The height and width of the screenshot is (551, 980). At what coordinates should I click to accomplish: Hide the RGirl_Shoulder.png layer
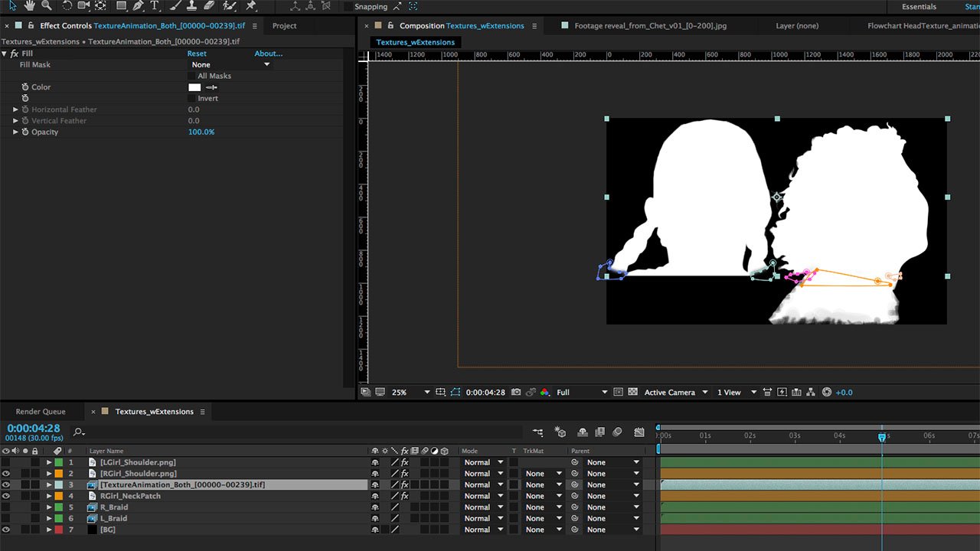tap(6, 474)
